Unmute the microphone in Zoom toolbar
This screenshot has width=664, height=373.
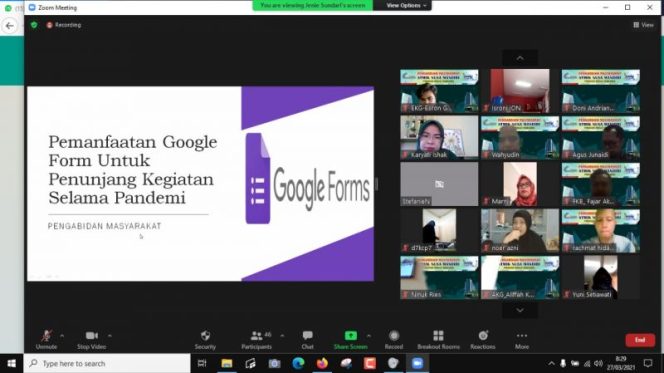[x=46, y=340]
